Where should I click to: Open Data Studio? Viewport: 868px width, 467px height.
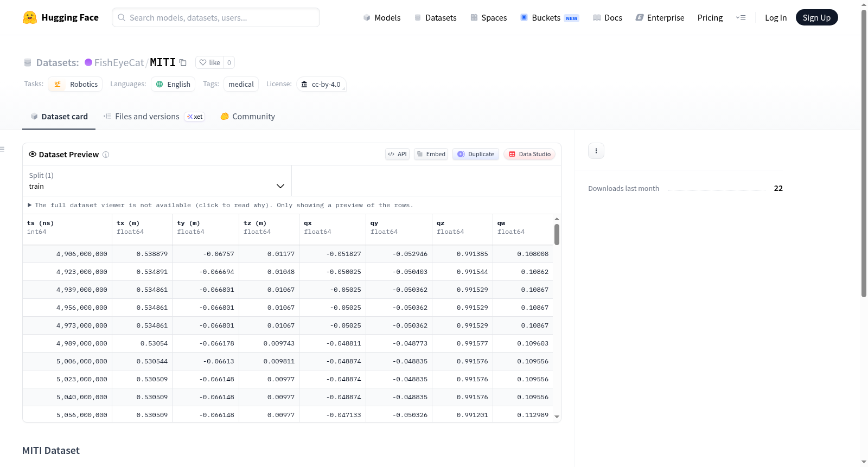point(529,154)
